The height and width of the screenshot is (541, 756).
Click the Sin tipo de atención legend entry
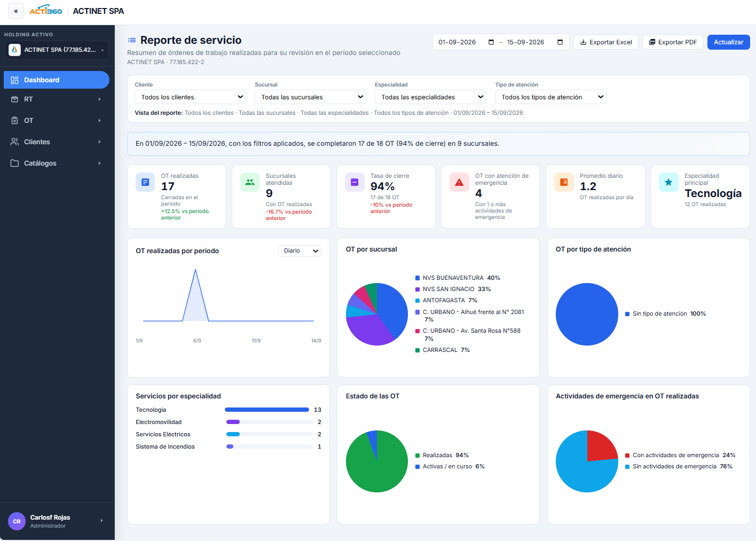(665, 313)
